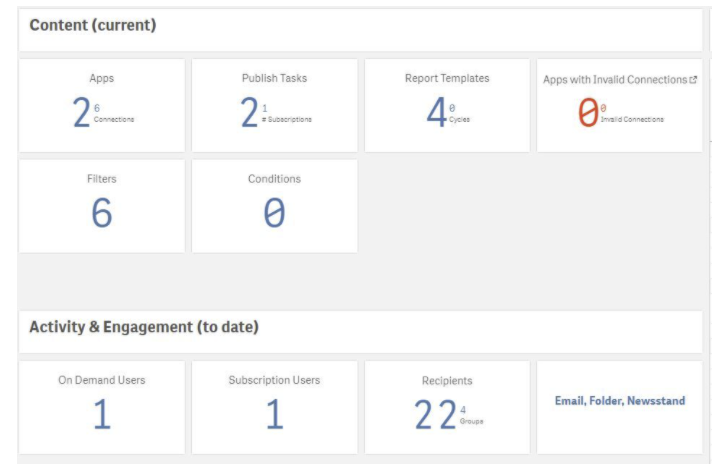Click the Recipients value 22
The image size is (715, 472).
tap(435, 415)
